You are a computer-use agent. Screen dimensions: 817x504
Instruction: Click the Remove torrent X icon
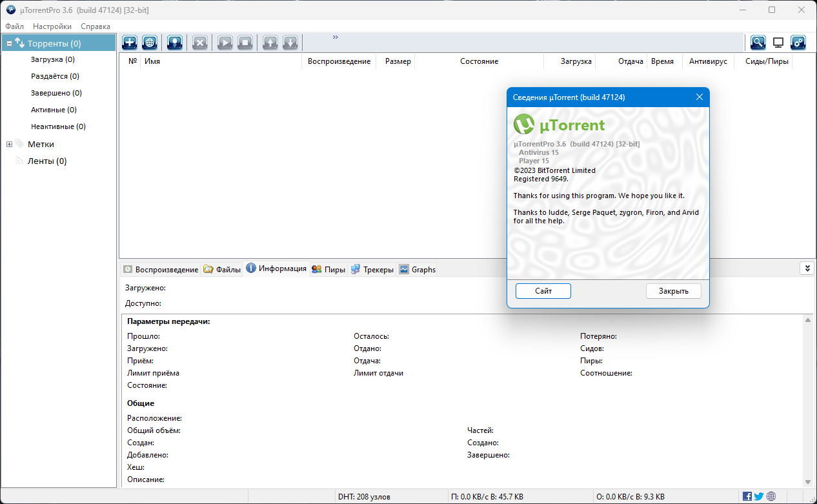tap(200, 43)
